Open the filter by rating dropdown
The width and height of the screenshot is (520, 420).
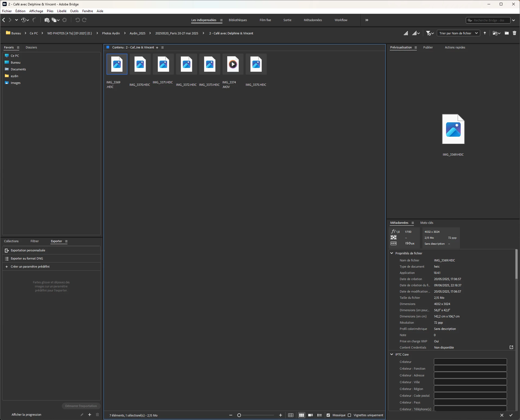[430, 33]
